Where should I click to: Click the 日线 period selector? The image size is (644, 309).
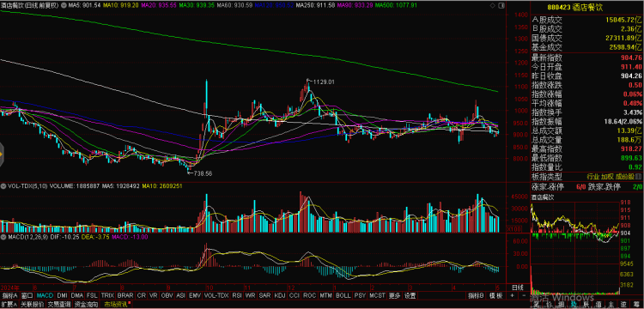tap(518, 287)
